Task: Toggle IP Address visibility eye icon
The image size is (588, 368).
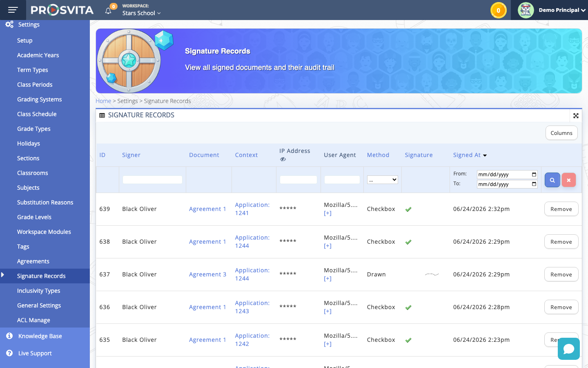Action: [x=283, y=159]
